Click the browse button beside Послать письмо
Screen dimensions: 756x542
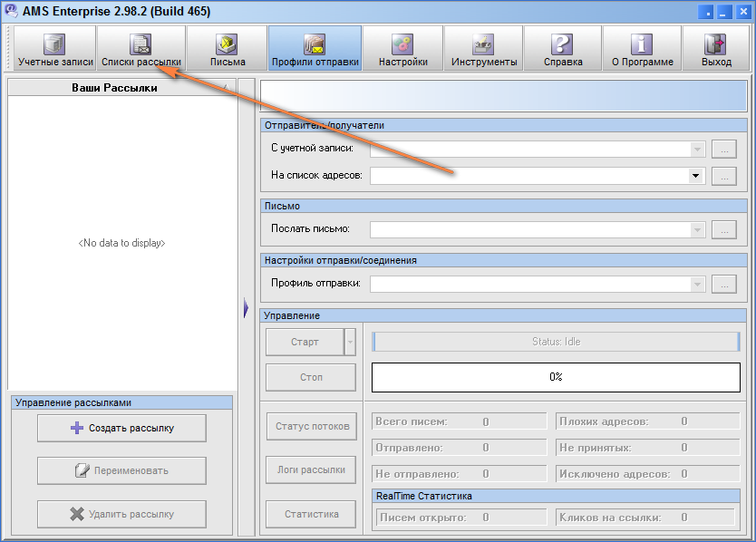[724, 230]
